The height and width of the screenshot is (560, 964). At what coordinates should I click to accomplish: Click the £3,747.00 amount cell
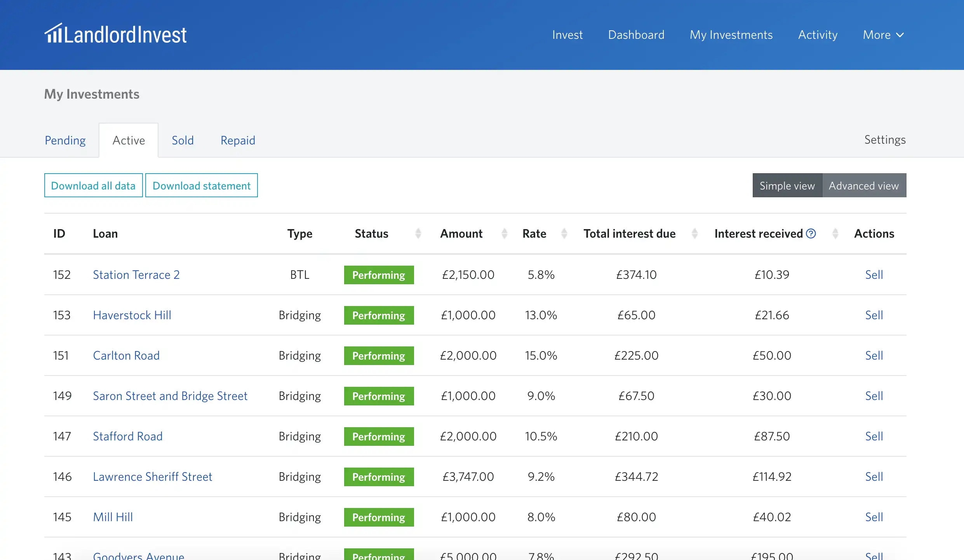468,477
